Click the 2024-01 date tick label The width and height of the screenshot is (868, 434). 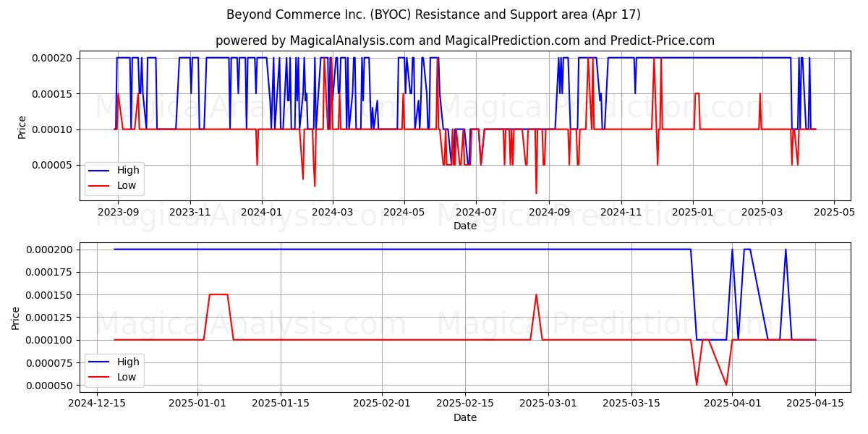pos(261,212)
